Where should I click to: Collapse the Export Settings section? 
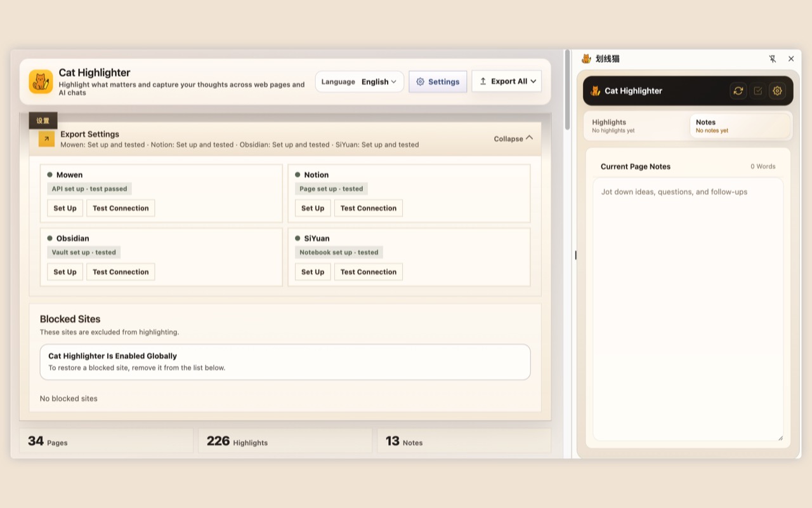[513, 138]
